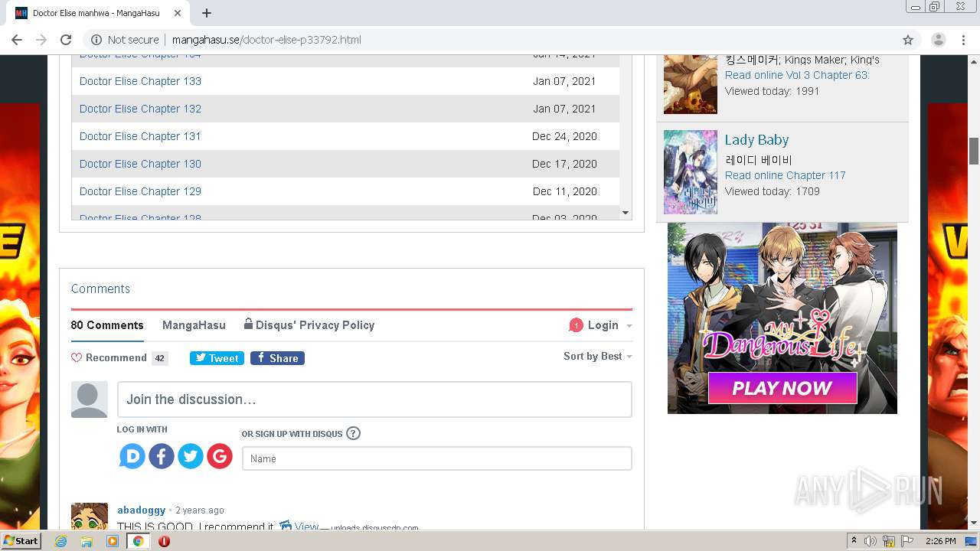Log in with the Twitter icon
Screen dimensions: 980x551
pyautogui.click(x=191, y=457)
